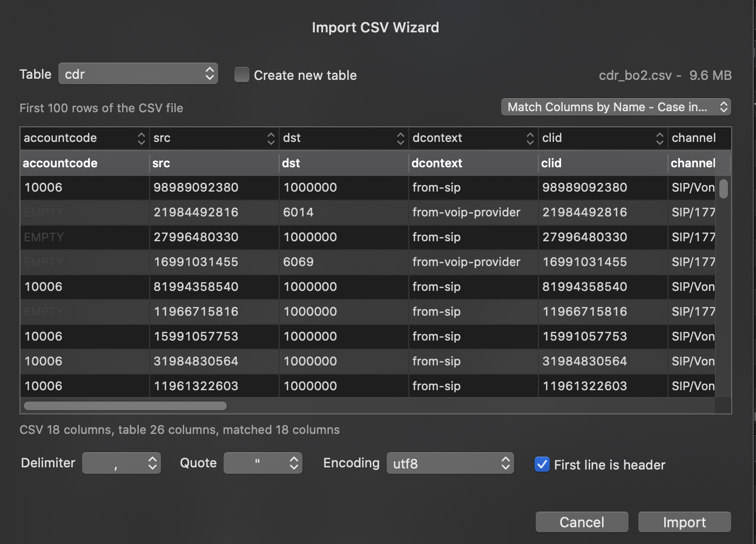Image resolution: width=756 pixels, height=544 pixels.
Task: Open the Table dropdown showing cdr
Action: point(138,74)
